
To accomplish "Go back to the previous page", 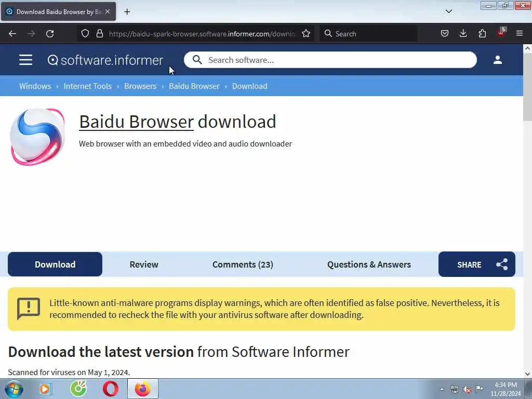I will point(12,34).
